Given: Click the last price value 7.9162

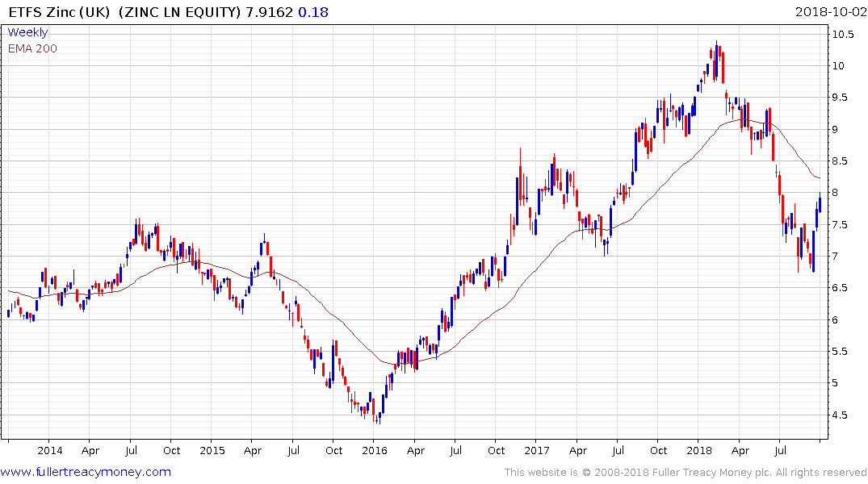Looking at the screenshot, I should [269, 12].
